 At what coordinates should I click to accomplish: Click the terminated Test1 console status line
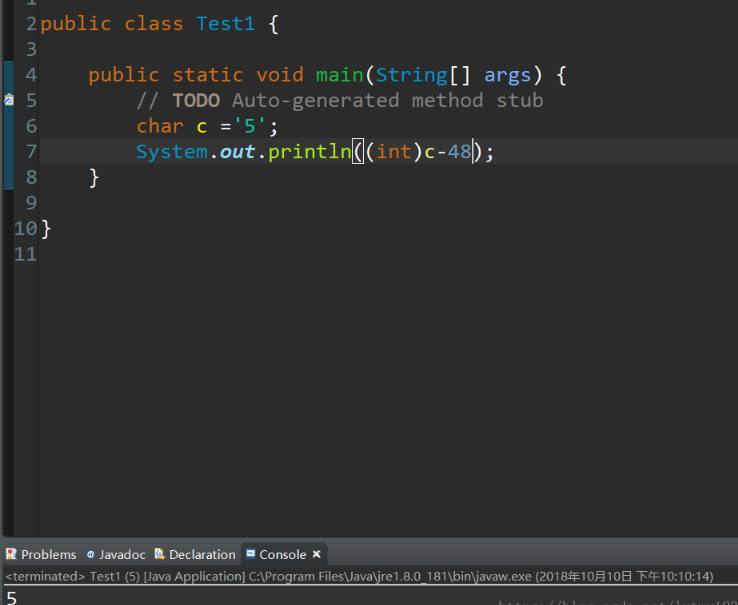(358, 577)
